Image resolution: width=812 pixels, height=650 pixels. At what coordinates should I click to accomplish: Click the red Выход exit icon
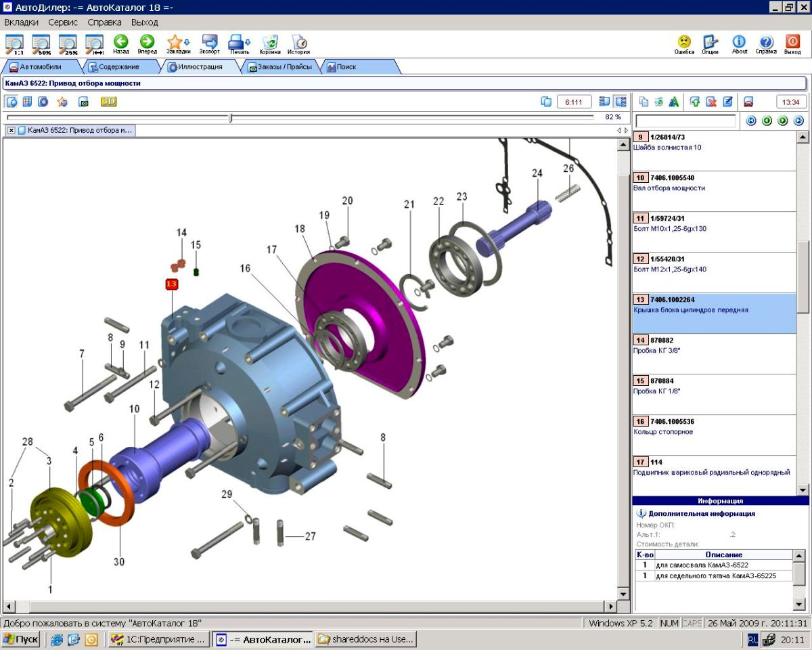click(x=792, y=45)
